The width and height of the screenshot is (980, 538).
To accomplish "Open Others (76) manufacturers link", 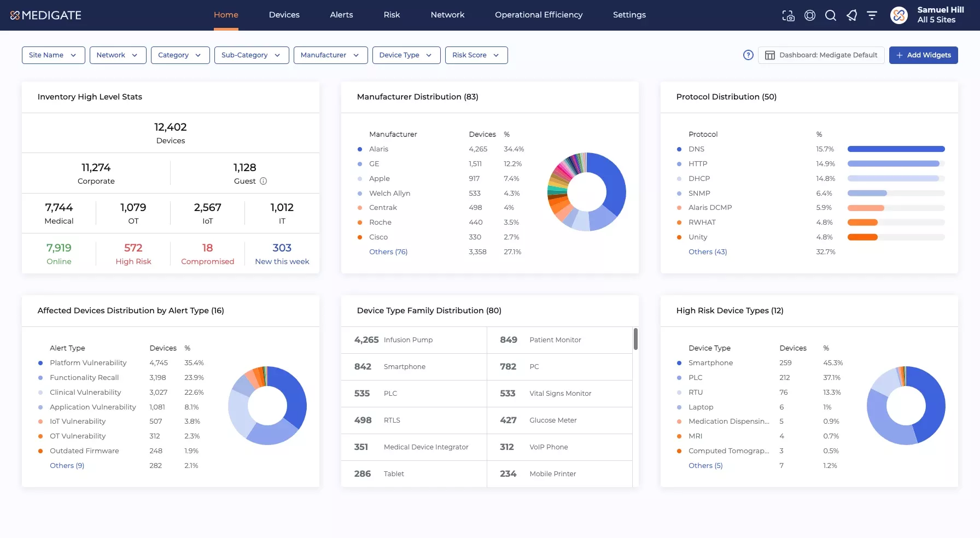I will 388,252.
